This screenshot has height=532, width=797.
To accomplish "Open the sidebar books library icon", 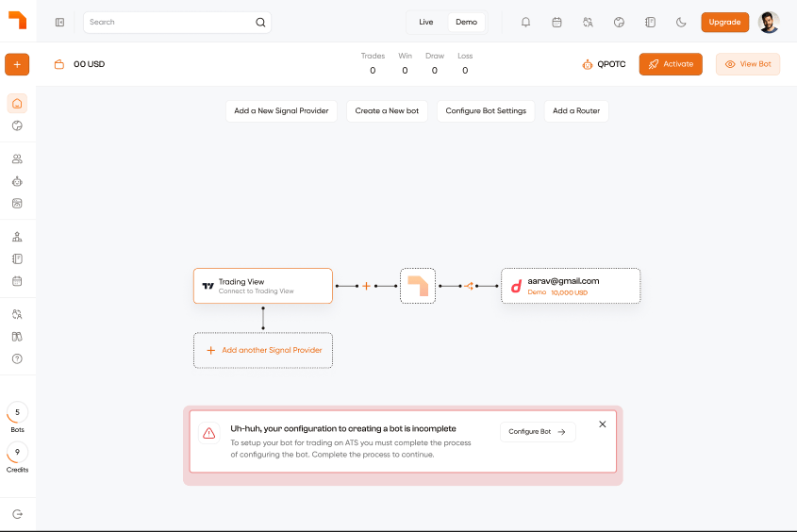I will (17, 337).
